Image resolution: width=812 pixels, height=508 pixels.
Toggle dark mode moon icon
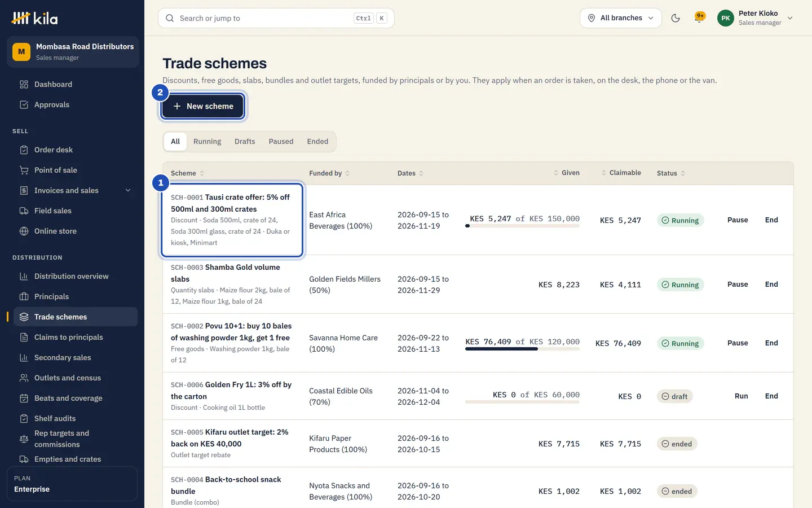[x=676, y=18]
